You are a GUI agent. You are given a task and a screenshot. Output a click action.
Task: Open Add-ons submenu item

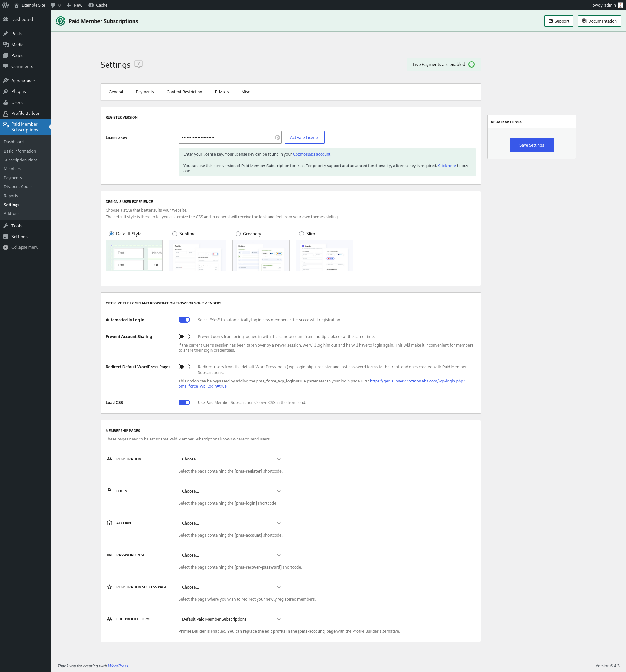pyautogui.click(x=11, y=214)
